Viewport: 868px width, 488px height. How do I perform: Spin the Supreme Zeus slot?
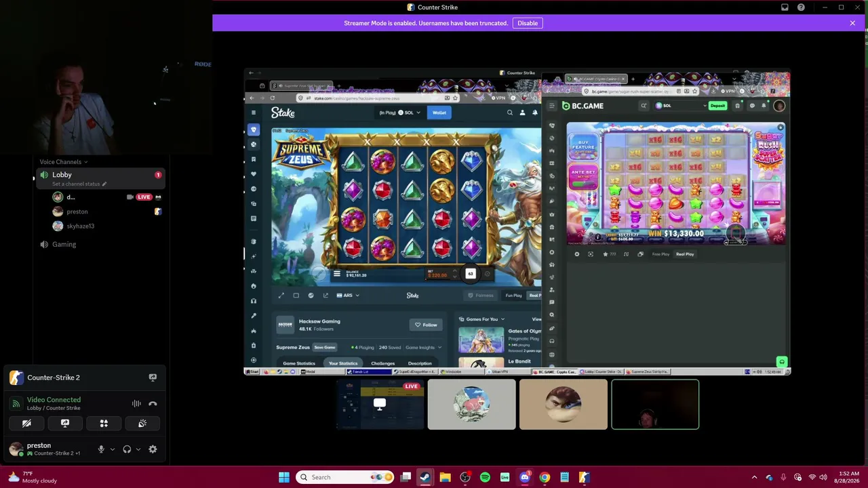(471, 274)
